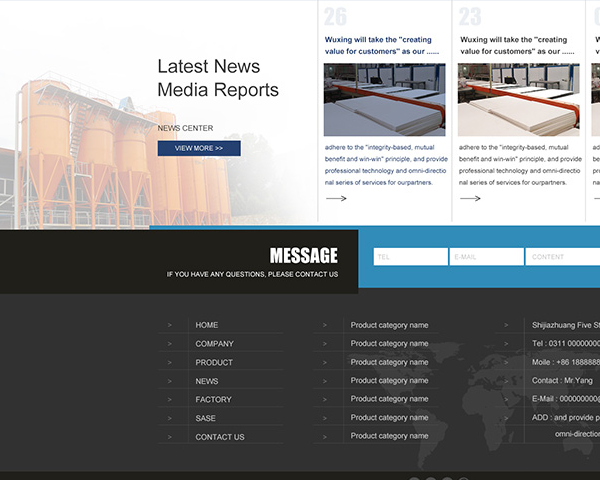Click the chevron beside PRODUCT in footer
Screen dimensions: 600x480
click(x=170, y=363)
